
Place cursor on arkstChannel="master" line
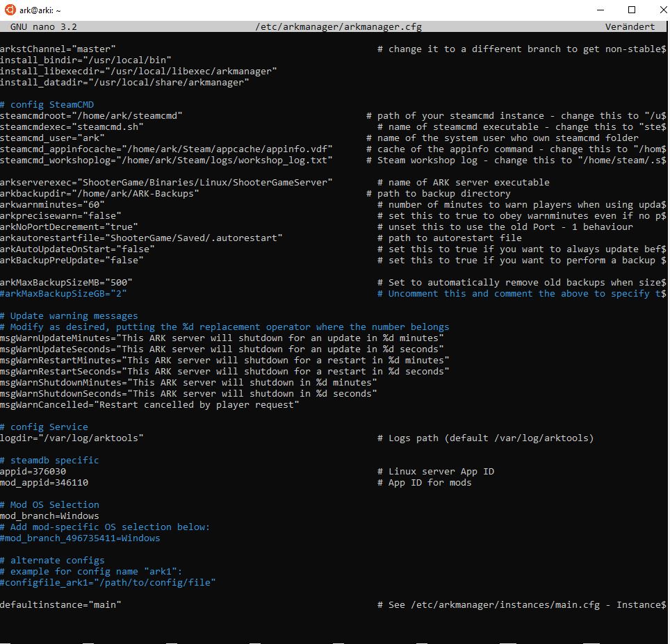58,49
